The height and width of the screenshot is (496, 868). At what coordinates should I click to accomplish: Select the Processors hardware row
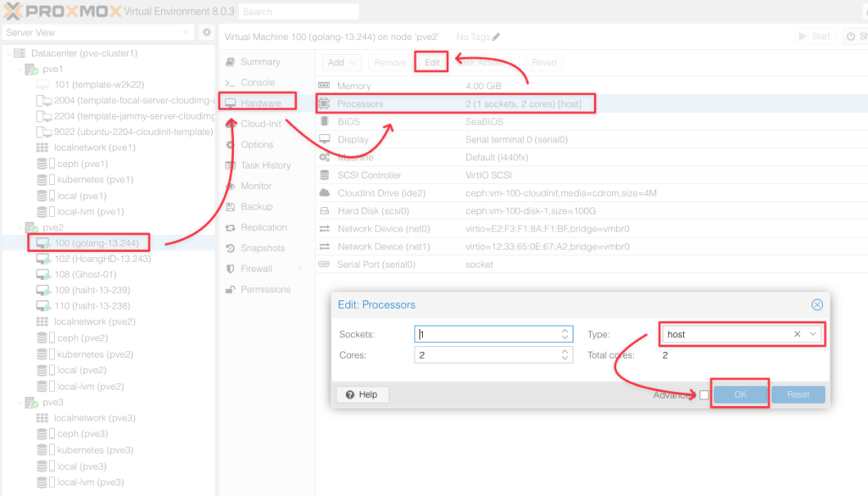(x=592, y=103)
